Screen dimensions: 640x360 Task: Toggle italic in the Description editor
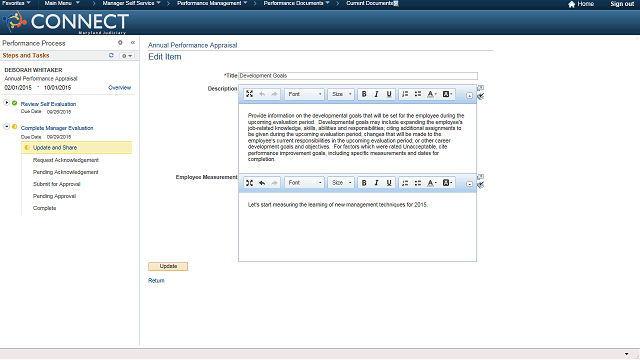[x=376, y=94]
